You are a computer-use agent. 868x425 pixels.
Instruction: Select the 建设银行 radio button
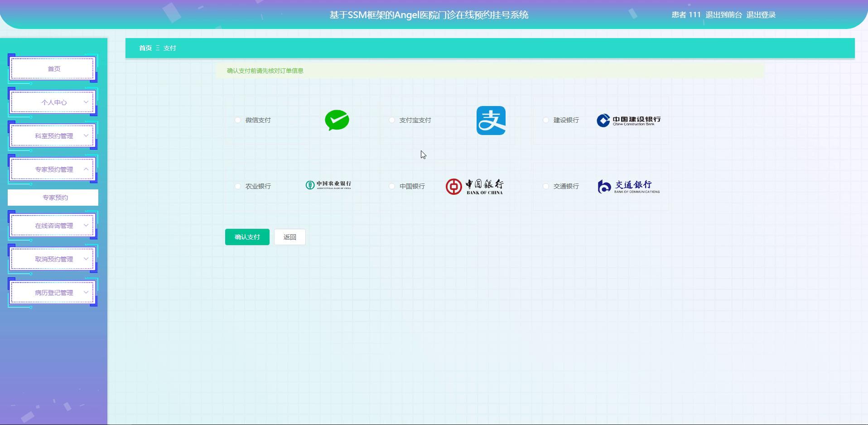click(546, 120)
